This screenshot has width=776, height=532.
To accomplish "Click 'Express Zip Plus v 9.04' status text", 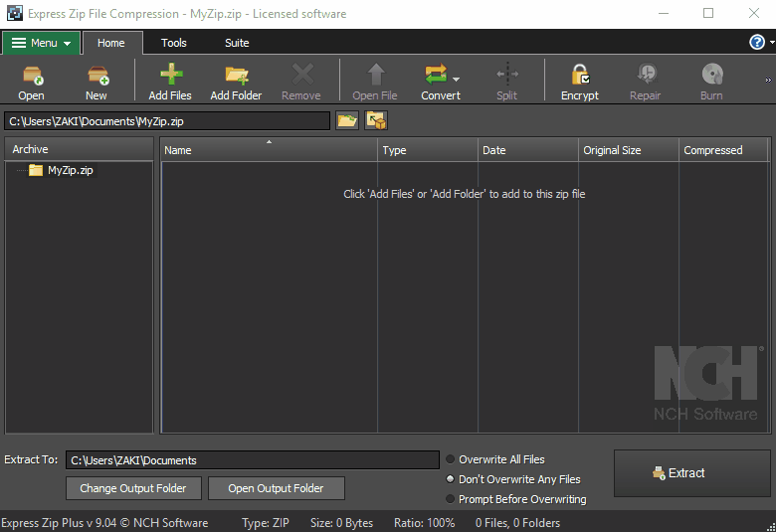I will [59, 523].
